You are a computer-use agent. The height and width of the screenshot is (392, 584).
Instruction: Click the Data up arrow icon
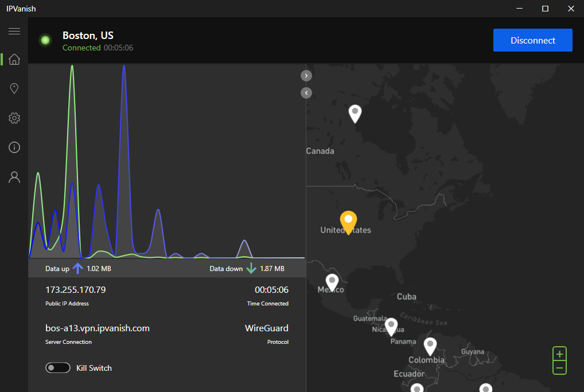(77, 268)
